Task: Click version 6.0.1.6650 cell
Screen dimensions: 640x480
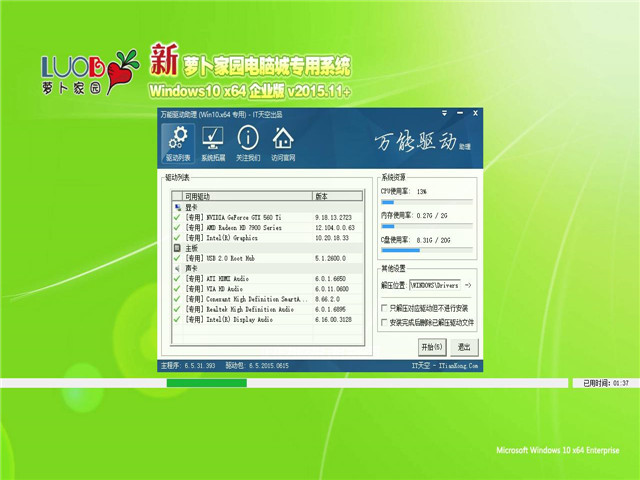Action: 330,279
